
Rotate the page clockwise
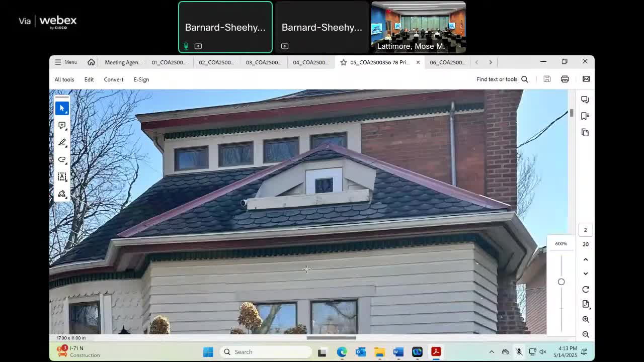[586, 290]
